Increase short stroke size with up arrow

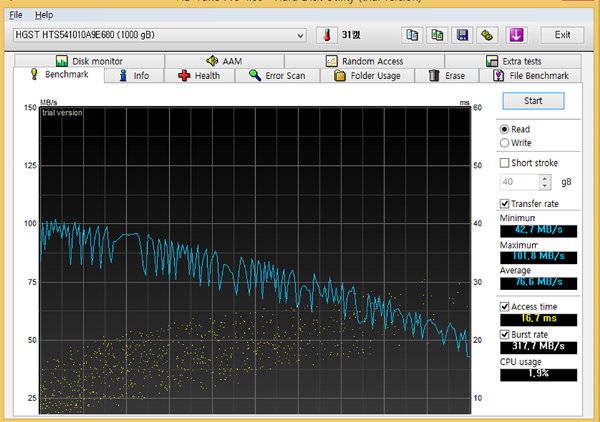pos(545,178)
